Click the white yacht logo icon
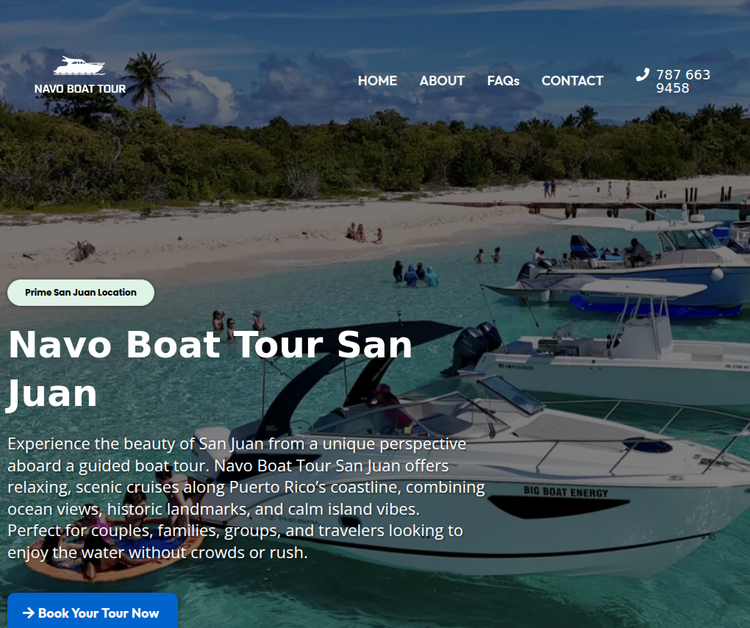 click(x=79, y=66)
